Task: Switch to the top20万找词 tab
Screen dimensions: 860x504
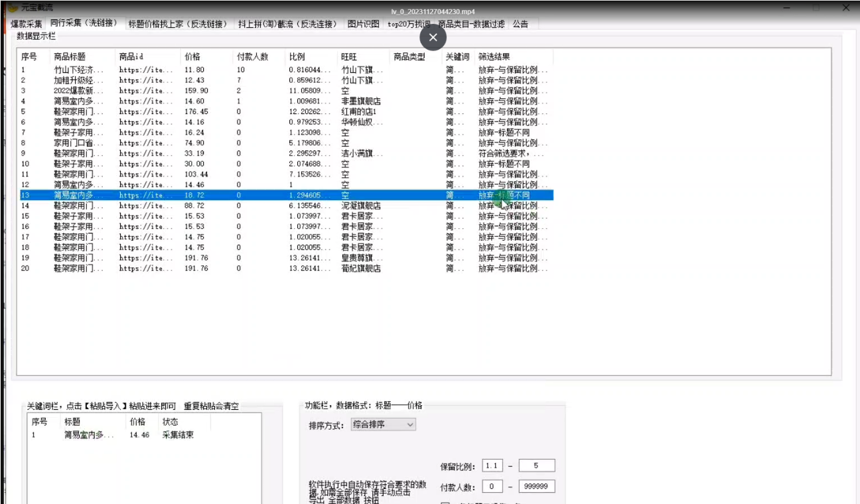Action: pos(407,24)
